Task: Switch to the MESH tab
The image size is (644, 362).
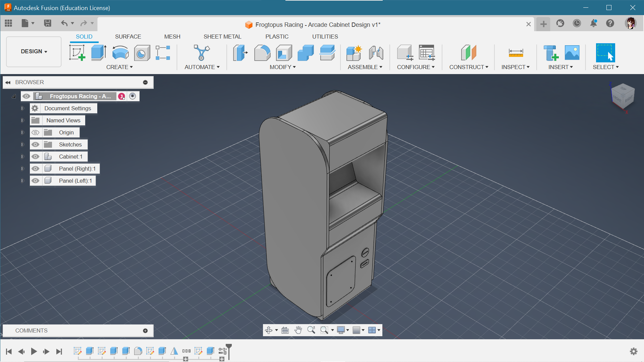Action: [172, 37]
